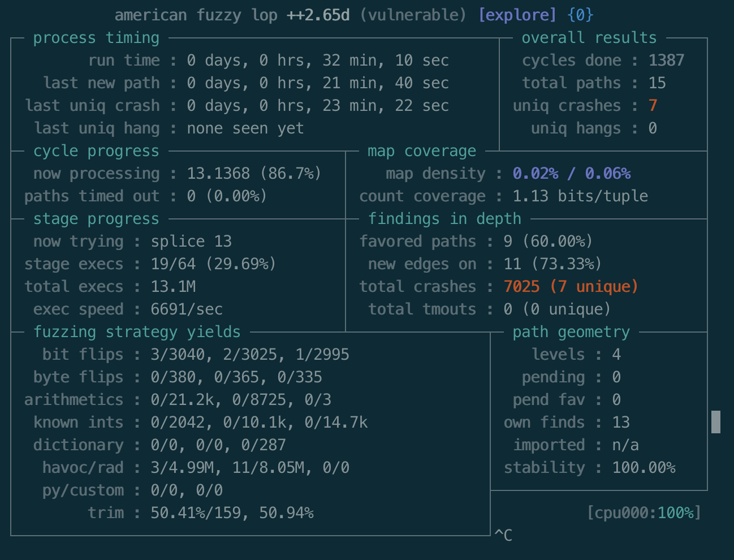Click the 'pending' value '0'
The height and width of the screenshot is (560, 734).
[616, 377]
